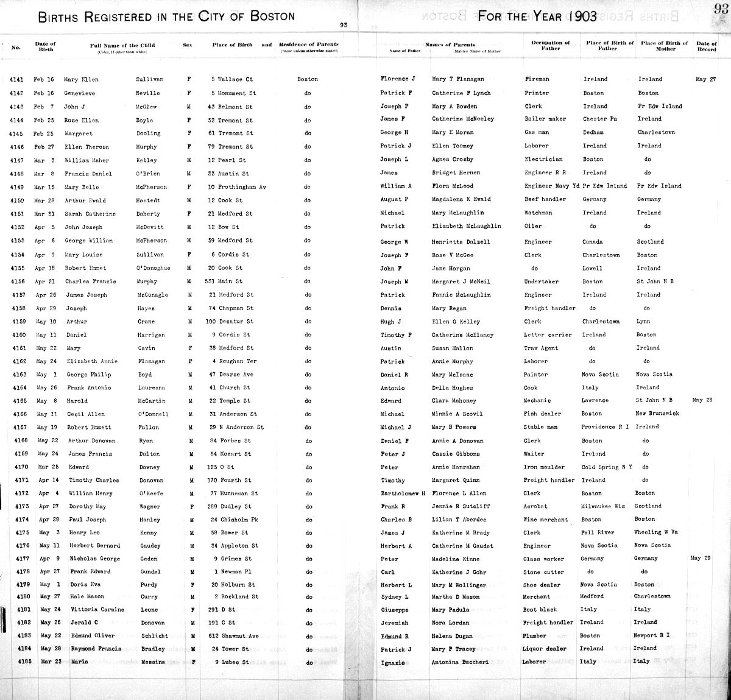This screenshot has height=700, width=731.
Task: Select surname 'O'Donoghue'
Action: pyautogui.click(x=154, y=268)
